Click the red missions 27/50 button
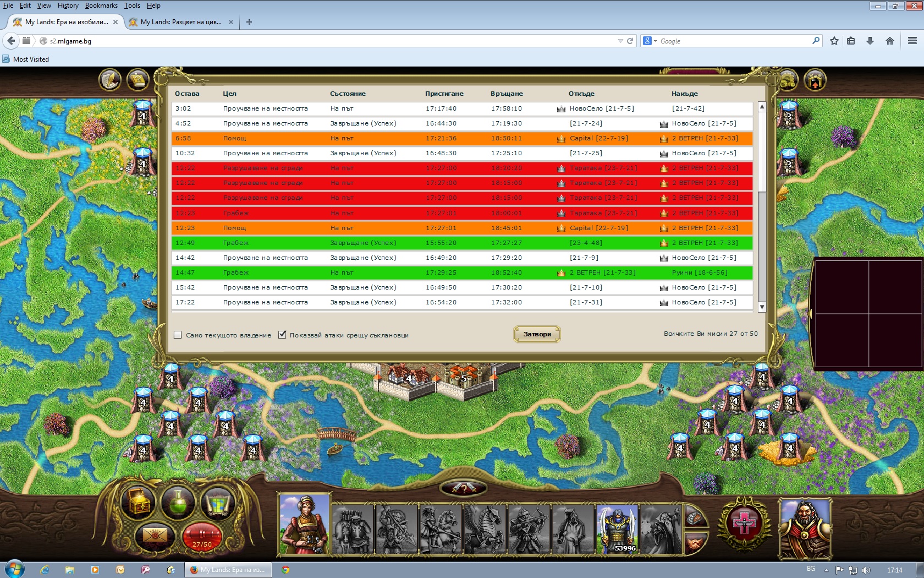The height and width of the screenshot is (578, 924). (x=201, y=537)
